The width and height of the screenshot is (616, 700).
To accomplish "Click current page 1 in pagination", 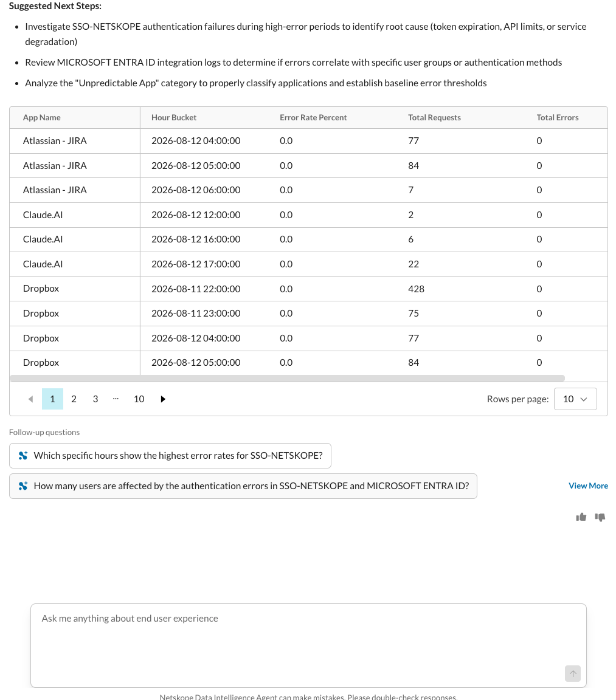I will tap(52, 399).
